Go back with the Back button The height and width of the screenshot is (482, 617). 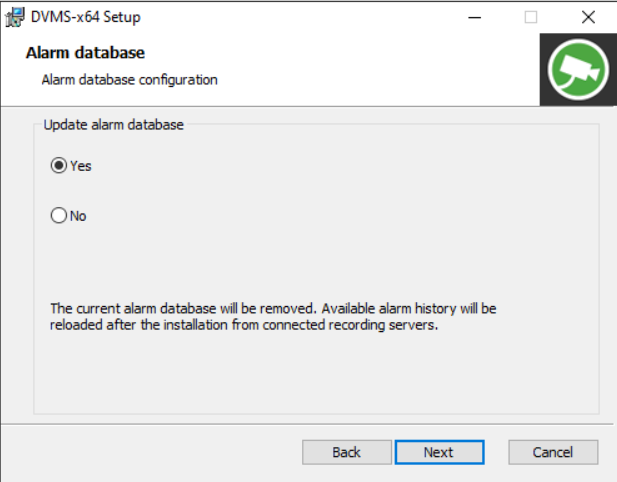click(x=346, y=452)
